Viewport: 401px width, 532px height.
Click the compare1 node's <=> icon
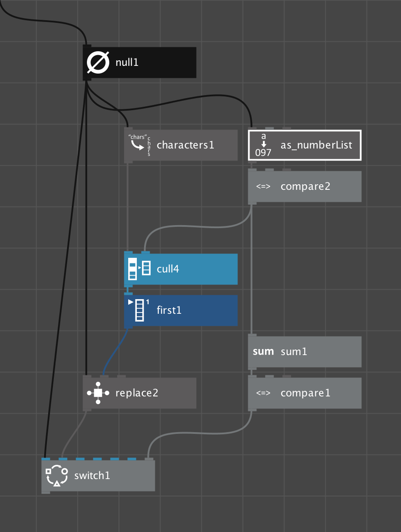pos(263,393)
